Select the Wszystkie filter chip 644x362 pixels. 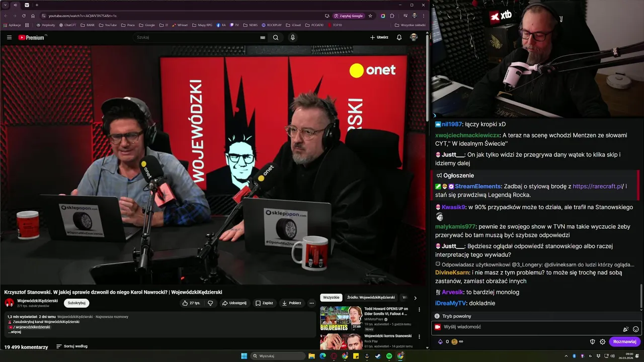331,298
